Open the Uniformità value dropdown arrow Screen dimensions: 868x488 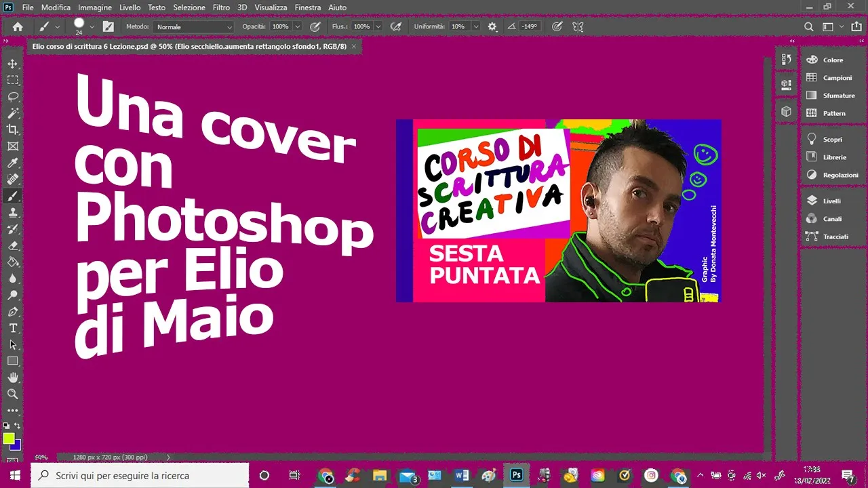[x=476, y=26]
